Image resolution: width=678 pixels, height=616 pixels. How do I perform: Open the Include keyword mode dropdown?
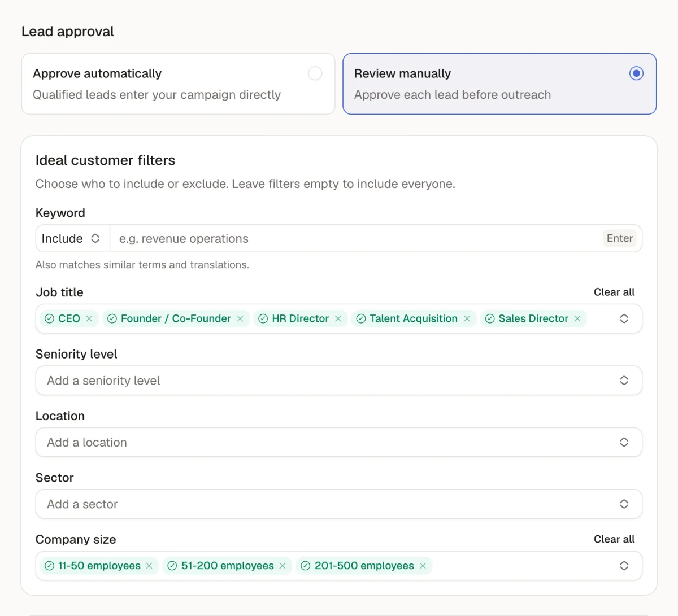tap(72, 238)
